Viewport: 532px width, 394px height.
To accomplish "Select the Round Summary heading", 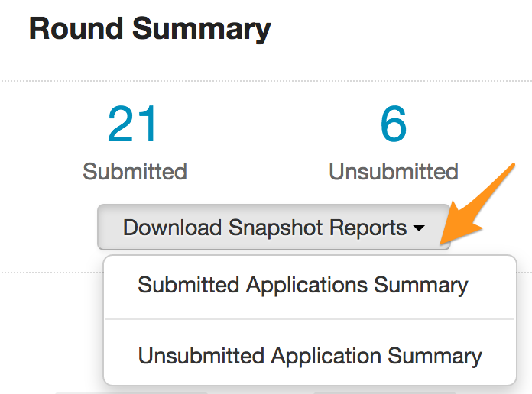I will 150,29.
